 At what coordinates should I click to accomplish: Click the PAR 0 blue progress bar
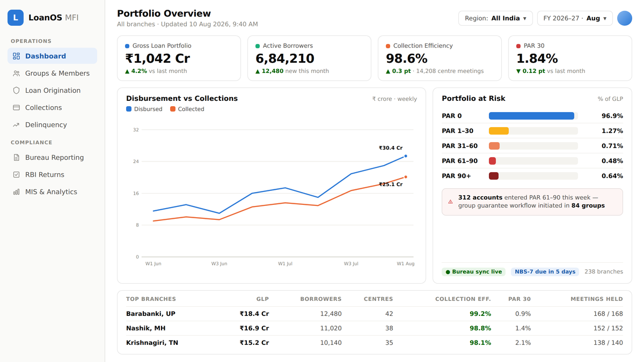531,116
